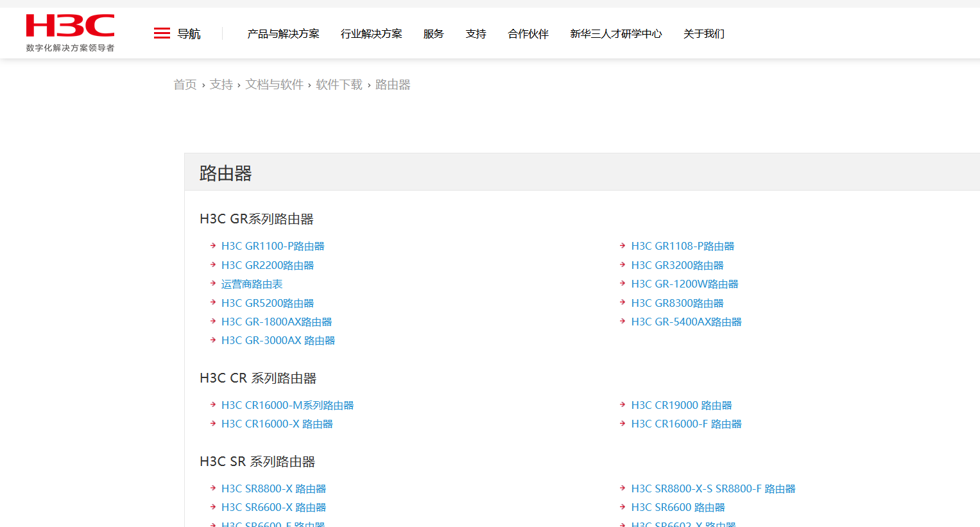
Task: Open H3C GR1100-P路由器 link
Action: pos(273,246)
